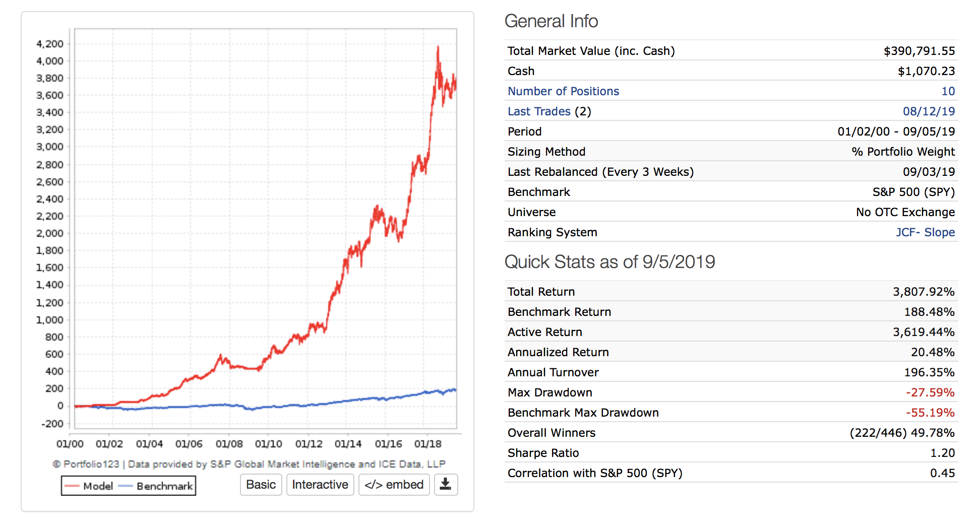Click the download chart icon
The width and height of the screenshot is (980, 532).
click(446, 485)
